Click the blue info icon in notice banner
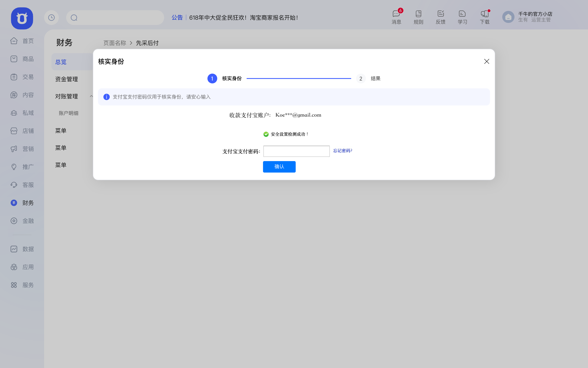588x368 pixels. point(106,97)
